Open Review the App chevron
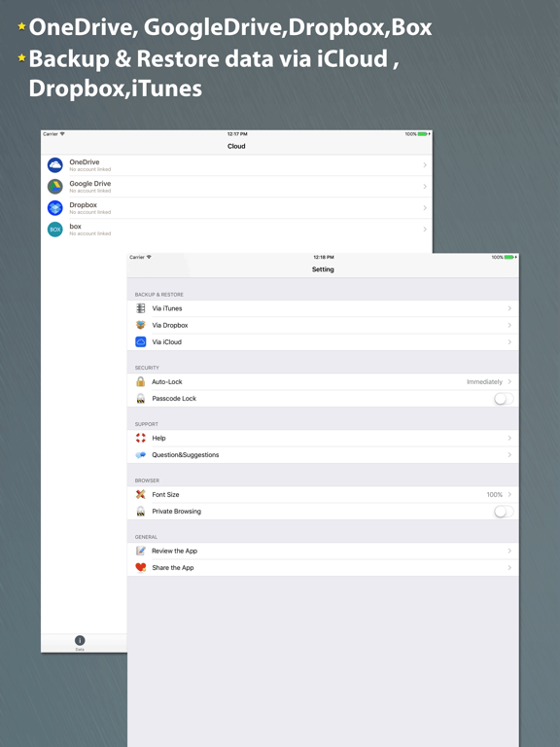The image size is (560, 747). click(x=509, y=551)
